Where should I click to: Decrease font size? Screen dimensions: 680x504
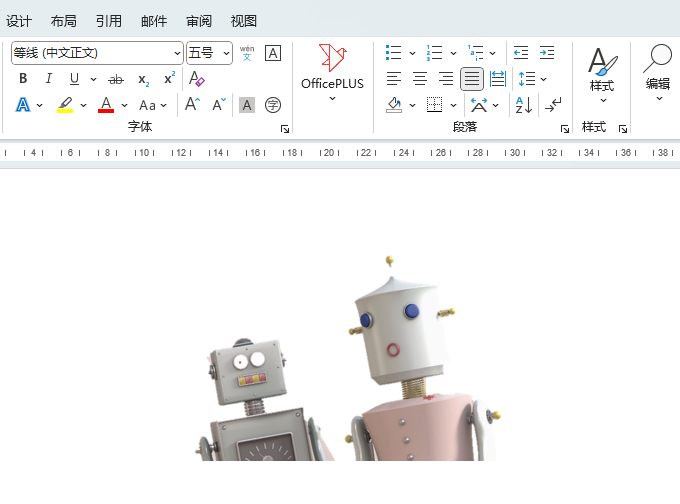click(219, 105)
